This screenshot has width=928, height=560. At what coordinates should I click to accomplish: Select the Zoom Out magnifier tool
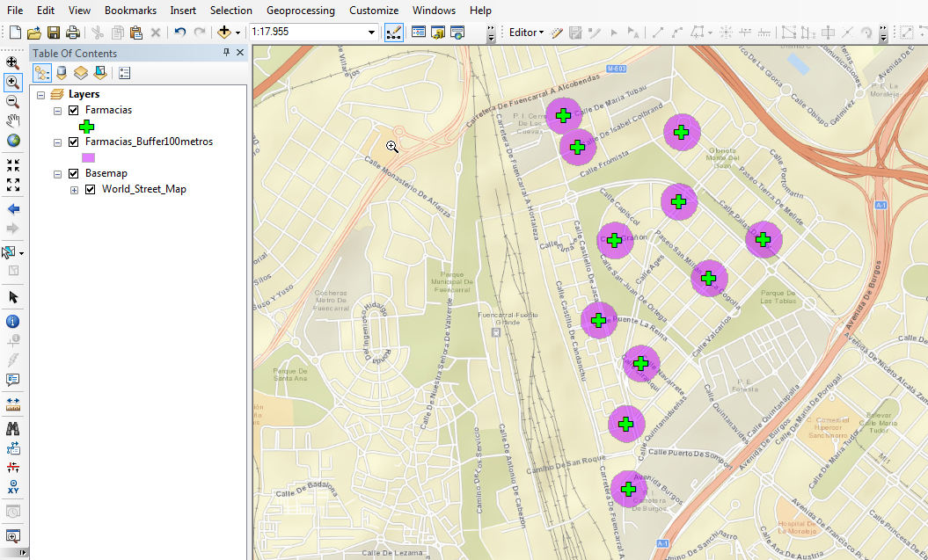click(x=13, y=100)
